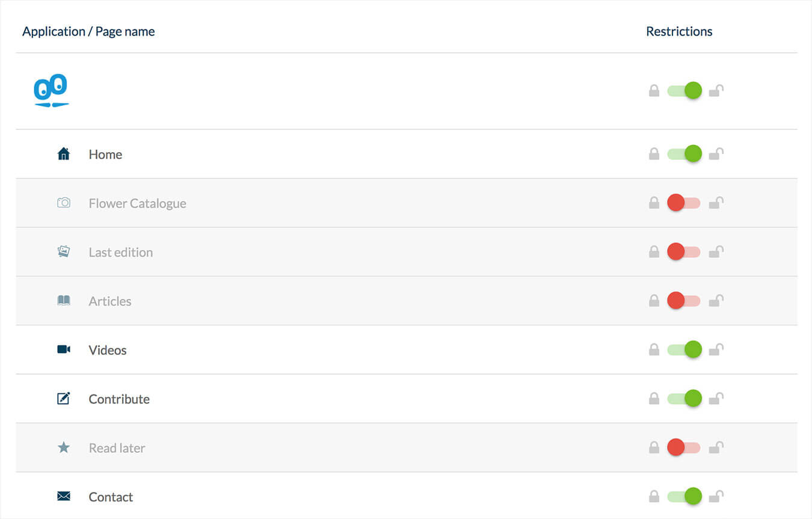Click the Read later star icon
The image size is (812, 519).
pos(64,447)
